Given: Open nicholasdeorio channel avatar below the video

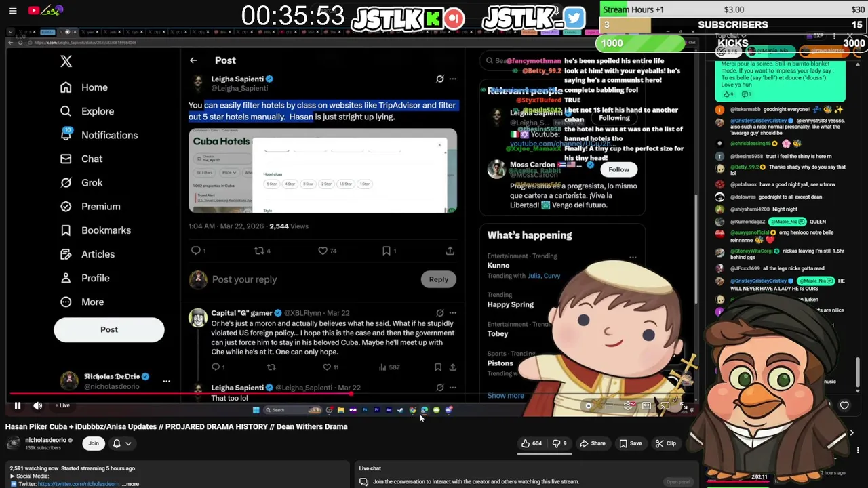Looking at the screenshot, I should (13, 443).
